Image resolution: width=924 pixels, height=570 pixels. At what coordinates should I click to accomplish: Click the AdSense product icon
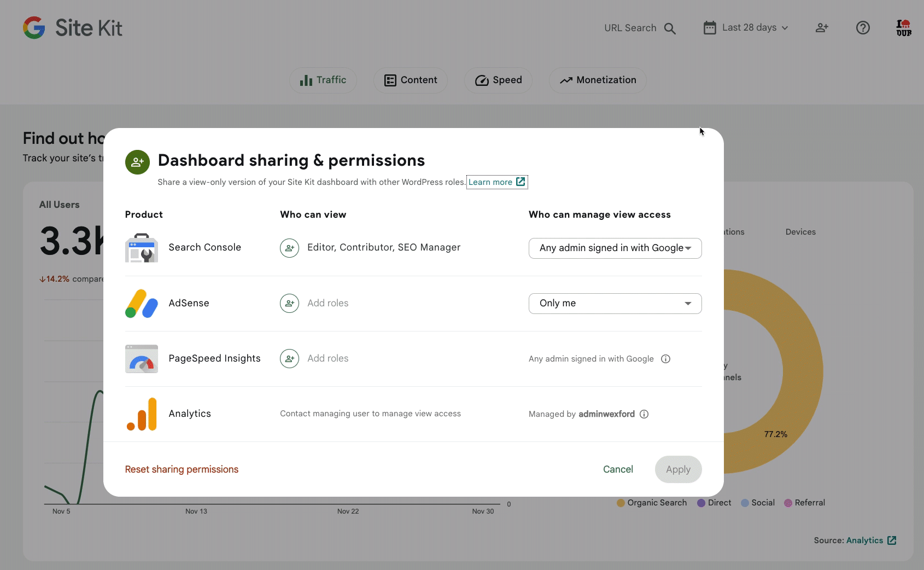142,304
